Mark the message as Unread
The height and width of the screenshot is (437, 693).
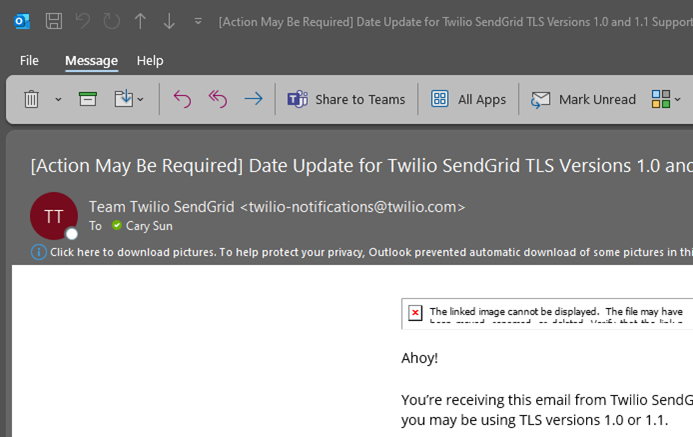pos(583,99)
